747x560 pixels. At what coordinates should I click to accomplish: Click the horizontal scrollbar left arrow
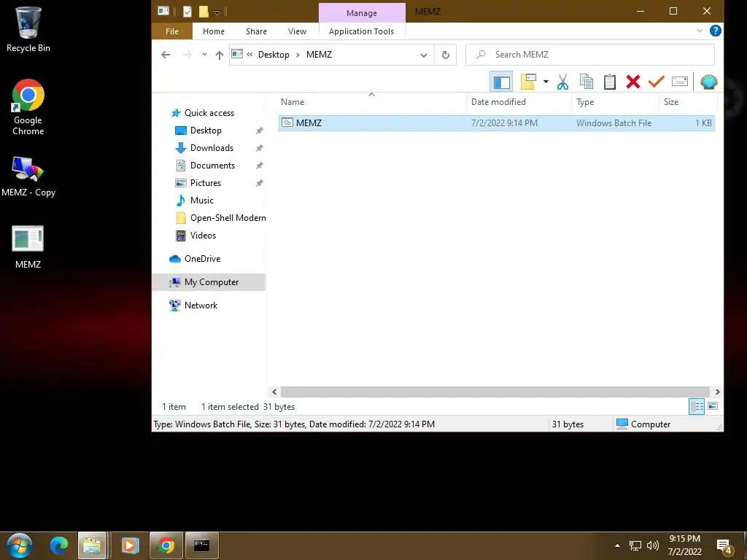click(x=274, y=392)
